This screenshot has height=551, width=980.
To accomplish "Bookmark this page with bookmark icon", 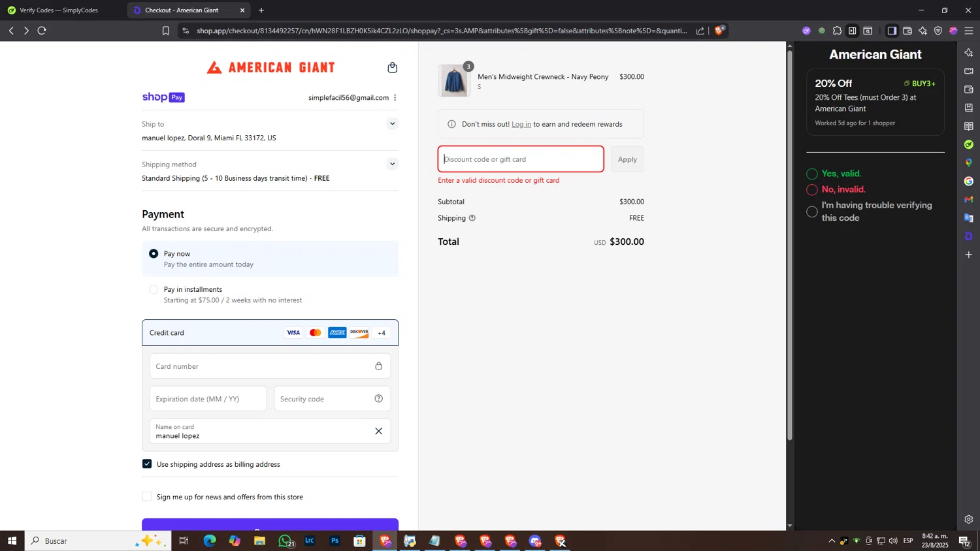I will pos(166,31).
